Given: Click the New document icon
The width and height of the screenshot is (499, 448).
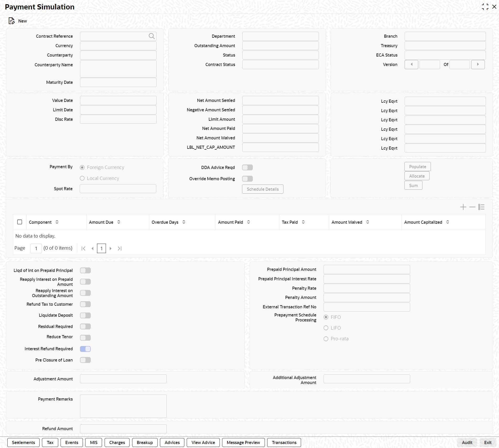Looking at the screenshot, I should tap(12, 21).
